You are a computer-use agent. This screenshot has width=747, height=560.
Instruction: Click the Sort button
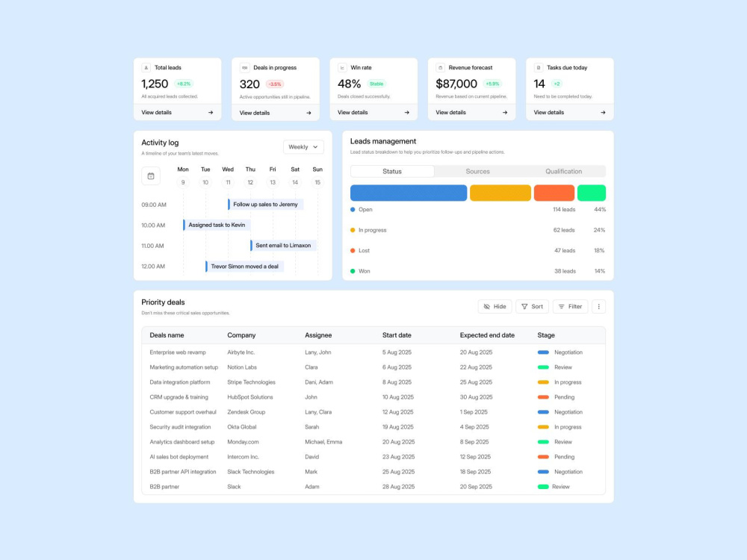point(532,307)
